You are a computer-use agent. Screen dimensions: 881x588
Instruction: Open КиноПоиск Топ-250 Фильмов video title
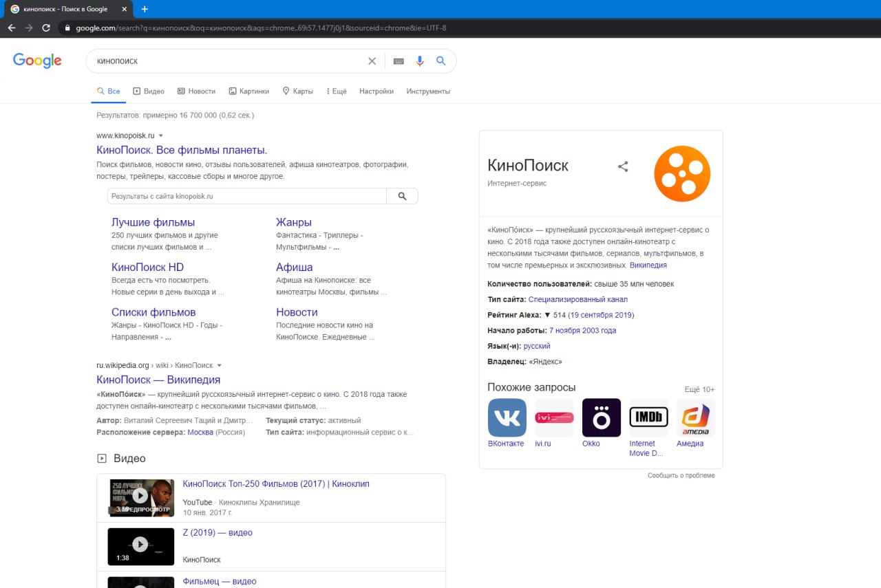276,483
